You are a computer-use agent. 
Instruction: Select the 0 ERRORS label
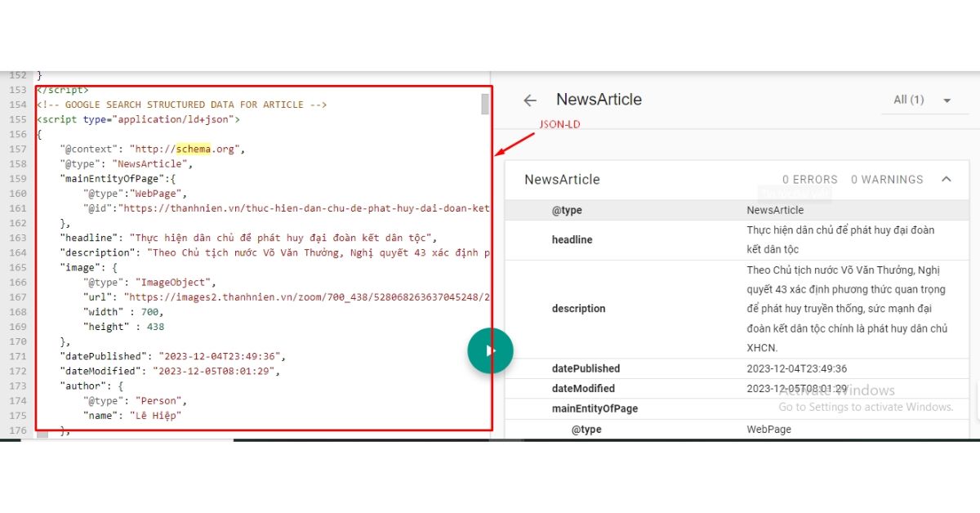pos(810,180)
